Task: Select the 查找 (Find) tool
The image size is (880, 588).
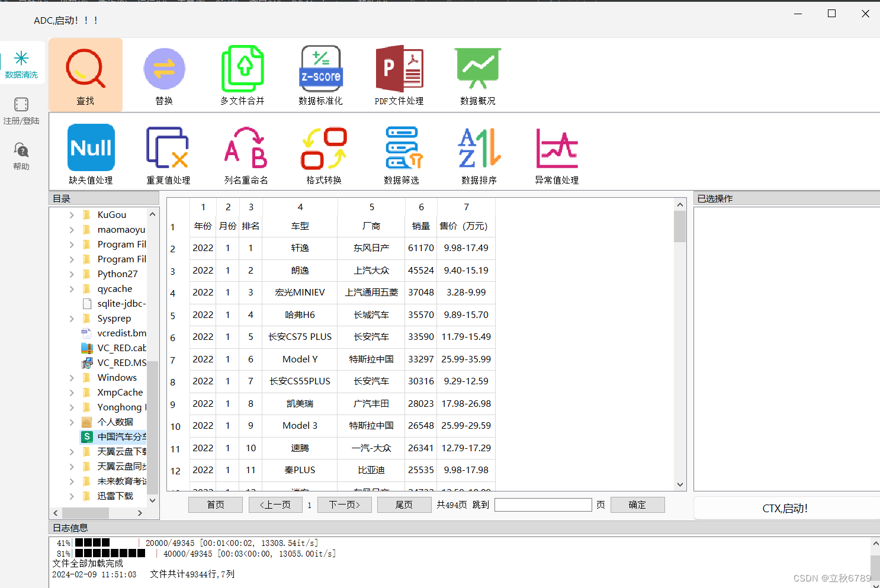Action: pos(85,74)
